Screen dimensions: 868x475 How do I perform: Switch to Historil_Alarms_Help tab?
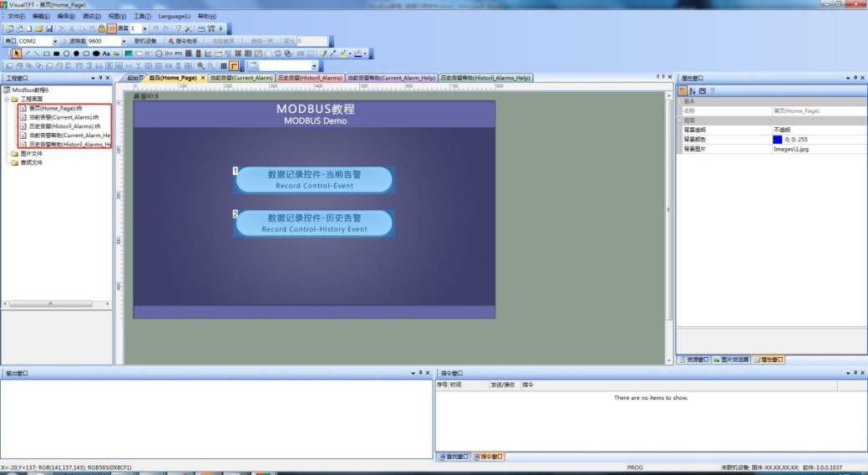(485, 78)
